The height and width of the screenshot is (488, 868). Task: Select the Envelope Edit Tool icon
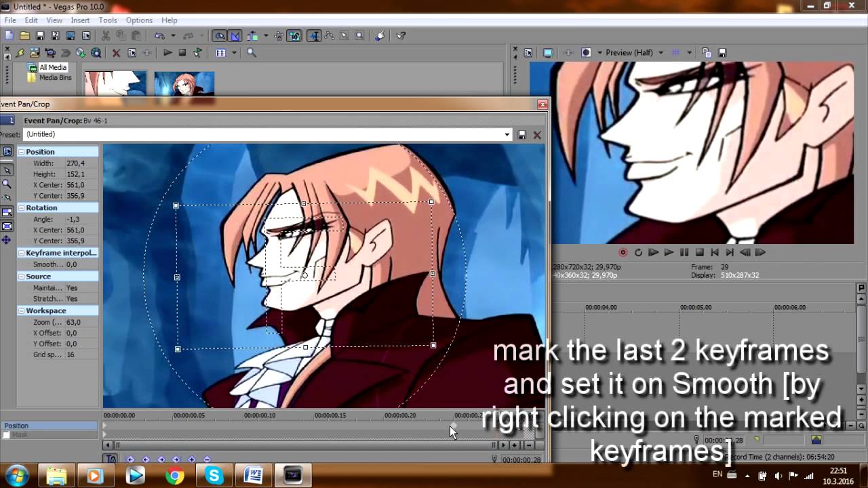(329, 35)
